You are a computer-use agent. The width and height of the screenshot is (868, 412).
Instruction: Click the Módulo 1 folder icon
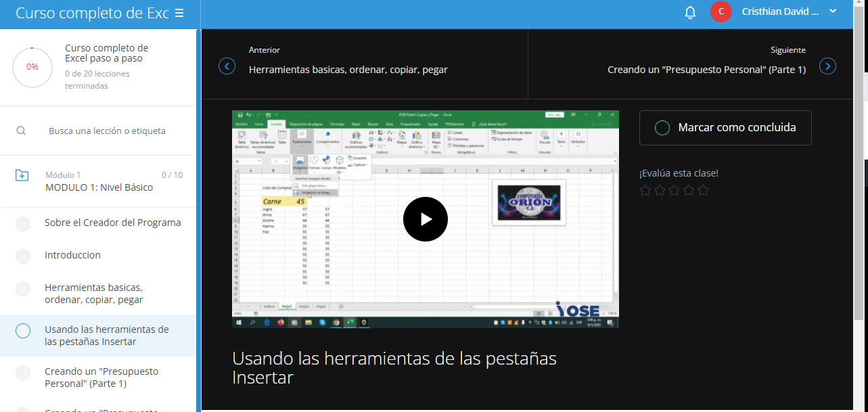pyautogui.click(x=22, y=176)
